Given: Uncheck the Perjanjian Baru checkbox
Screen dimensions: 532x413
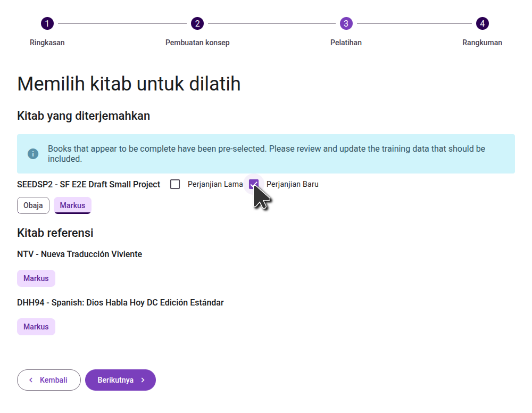Looking at the screenshot, I should (x=254, y=184).
